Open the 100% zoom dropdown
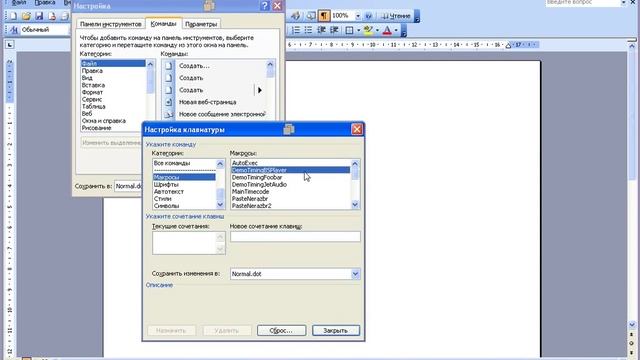Viewport: 640px width, 360px height. coord(358,16)
